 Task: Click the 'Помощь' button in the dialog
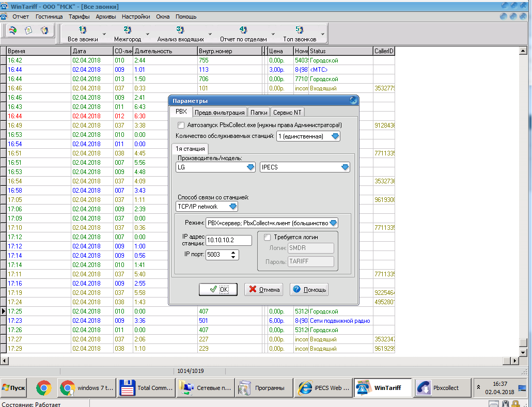pos(309,290)
